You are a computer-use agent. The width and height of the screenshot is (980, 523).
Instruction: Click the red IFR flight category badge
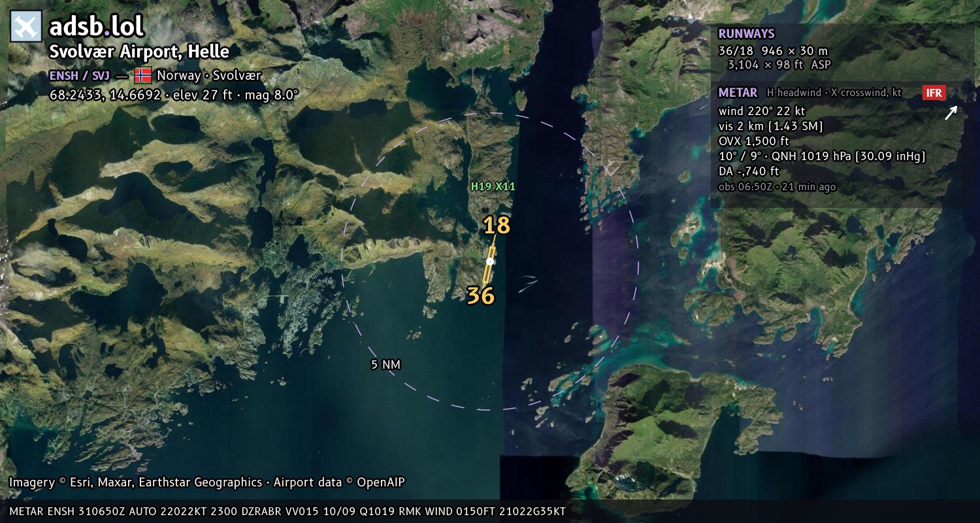click(x=934, y=93)
